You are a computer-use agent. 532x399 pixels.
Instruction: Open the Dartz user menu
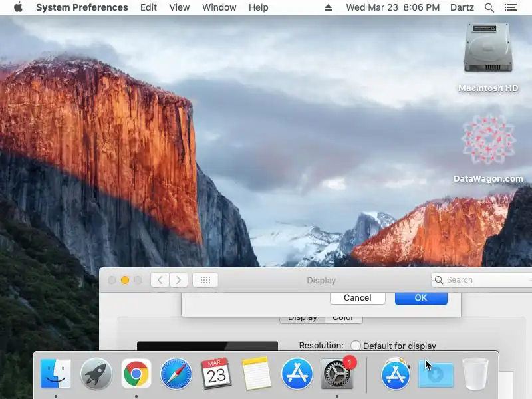(x=462, y=7)
